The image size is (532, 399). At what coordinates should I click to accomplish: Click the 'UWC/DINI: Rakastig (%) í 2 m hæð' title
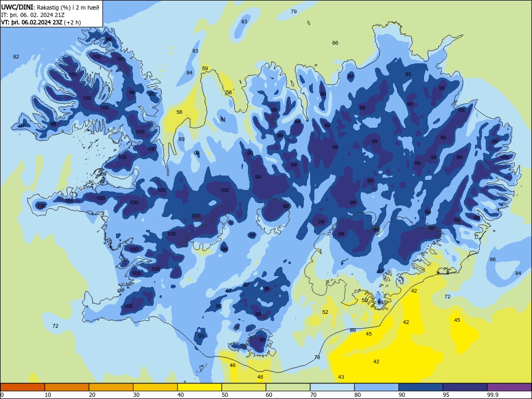click(50, 7)
